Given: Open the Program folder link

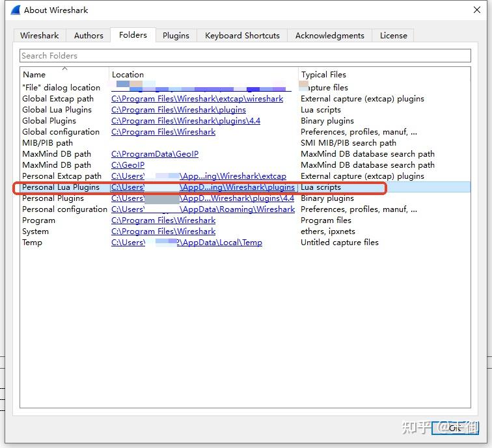Looking at the screenshot, I should pos(163,220).
